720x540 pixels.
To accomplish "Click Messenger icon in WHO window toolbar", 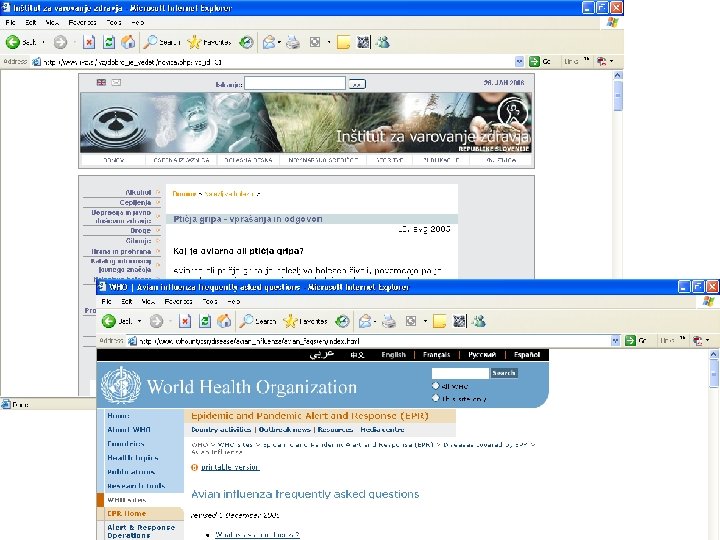I will [478, 321].
